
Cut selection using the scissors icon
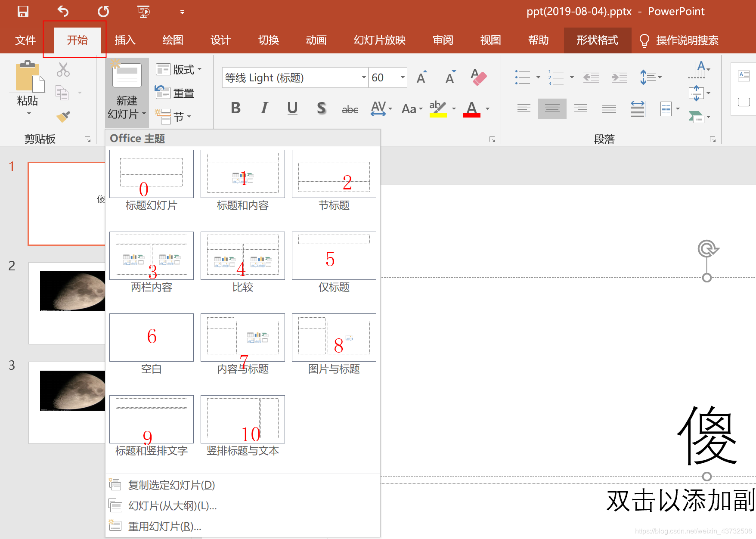[x=63, y=69]
